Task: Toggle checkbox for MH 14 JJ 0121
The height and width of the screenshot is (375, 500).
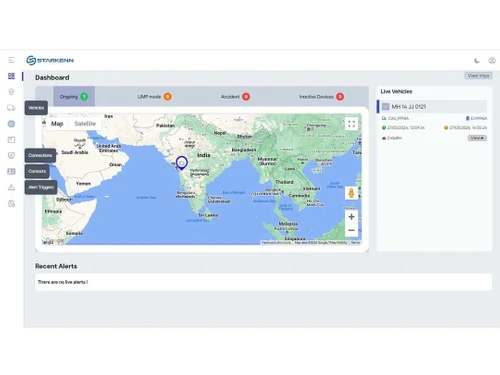Action: [385, 107]
